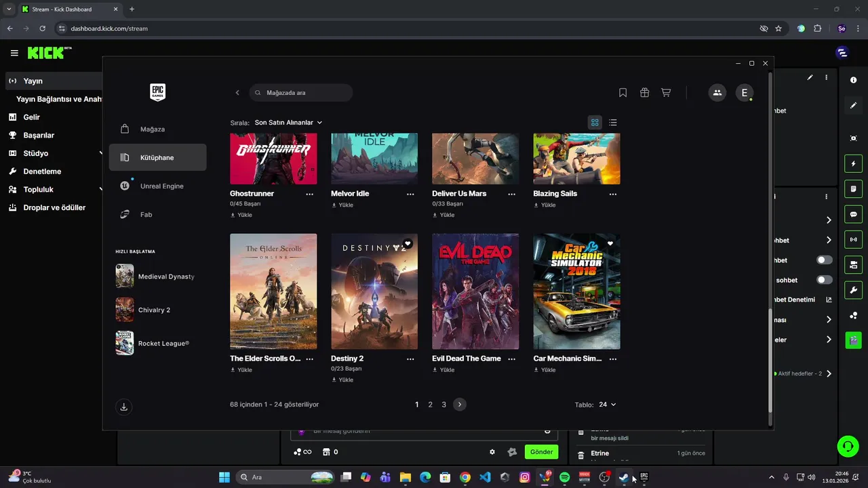
Task: Open Droplar ve ödüller in Kick
Action: coord(53,207)
